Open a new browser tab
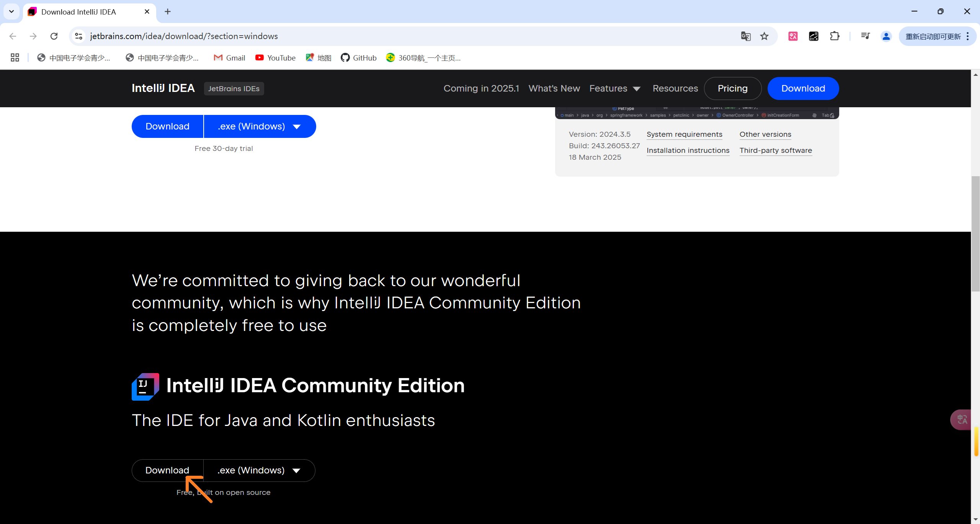The width and height of the screenshot is (980, 524). coord(168,11)
